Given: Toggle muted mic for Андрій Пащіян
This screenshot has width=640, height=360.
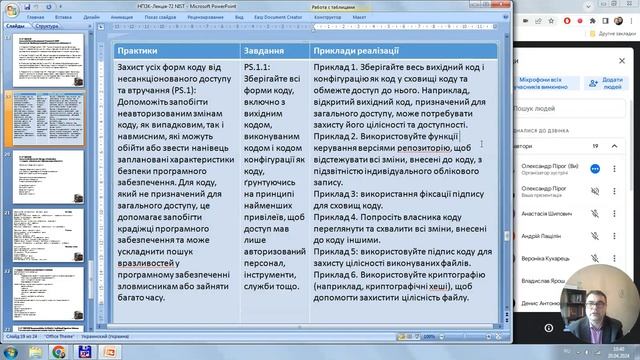Looking at the screenshot, I should tap(595, 236).
